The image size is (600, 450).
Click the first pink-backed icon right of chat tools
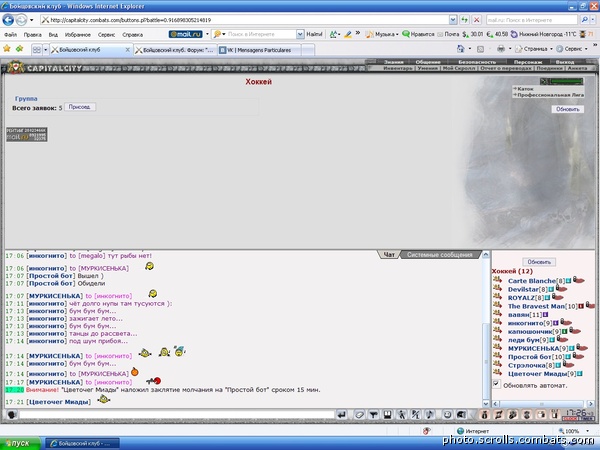click(484, 414)
